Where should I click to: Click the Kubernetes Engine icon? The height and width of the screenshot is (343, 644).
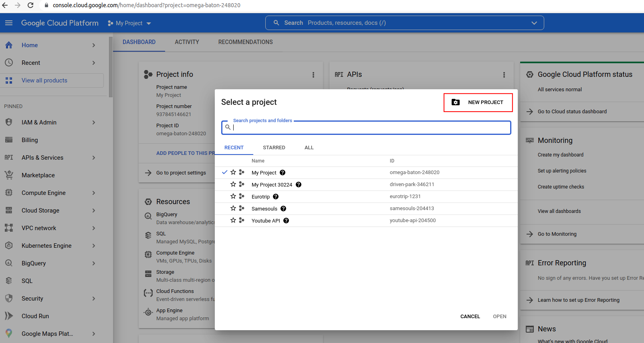pos(9,245)
